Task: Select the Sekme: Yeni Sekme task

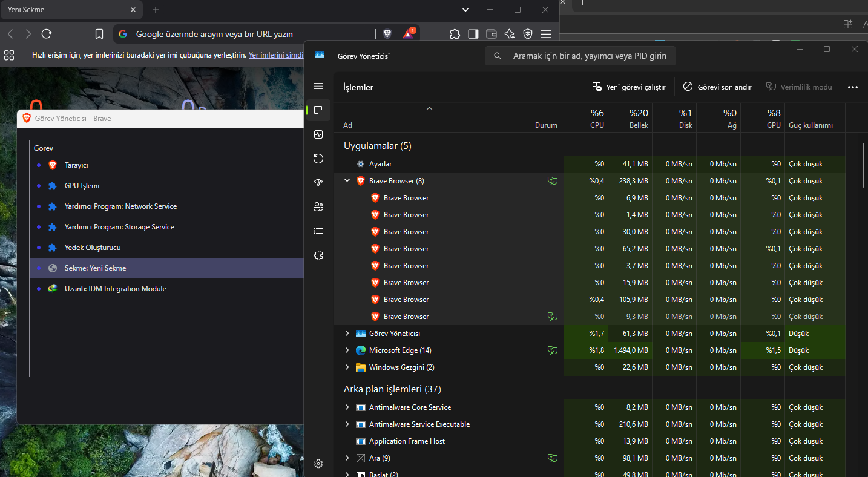Action: pyautogui.click(x=166, y=268)
